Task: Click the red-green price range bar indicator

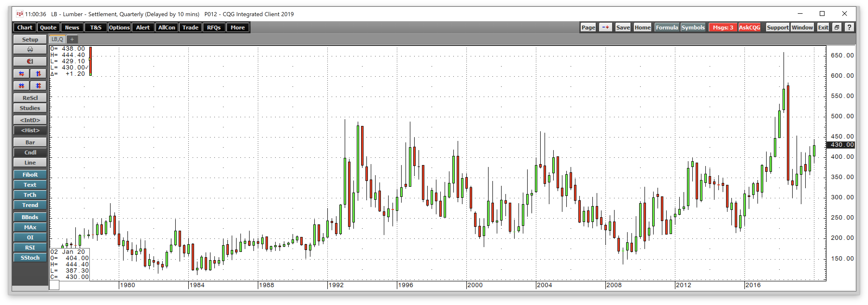Action: pos(90,61)
